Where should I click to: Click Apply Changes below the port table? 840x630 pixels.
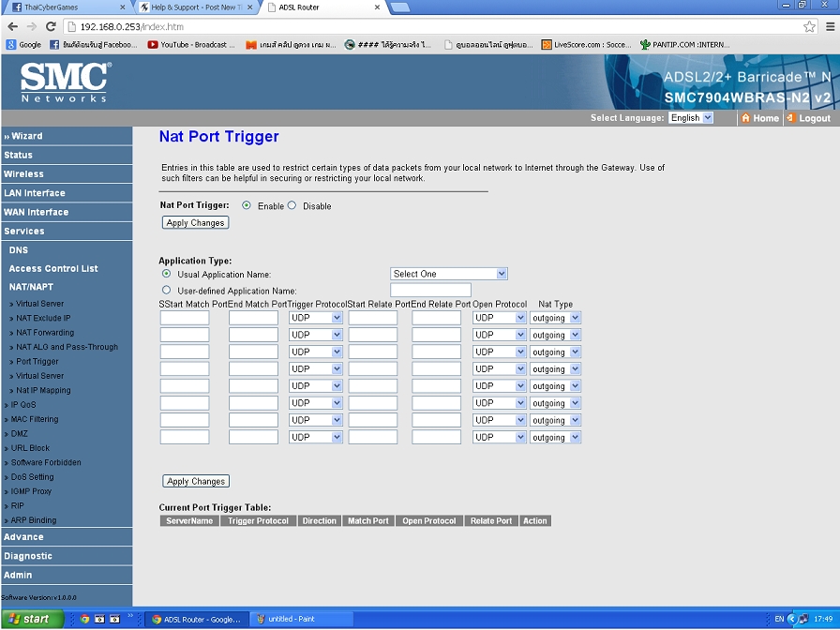(x=196, y=481)
